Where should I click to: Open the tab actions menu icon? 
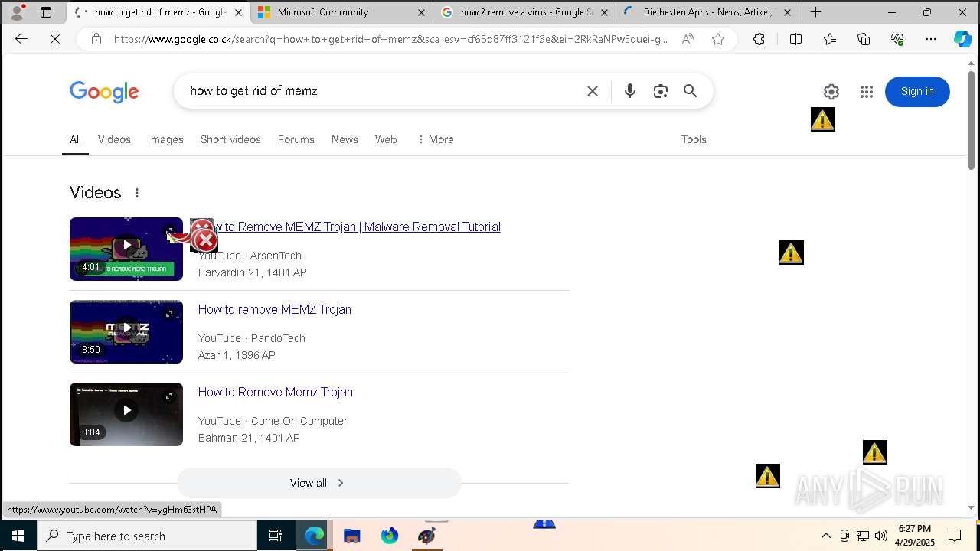46,12
